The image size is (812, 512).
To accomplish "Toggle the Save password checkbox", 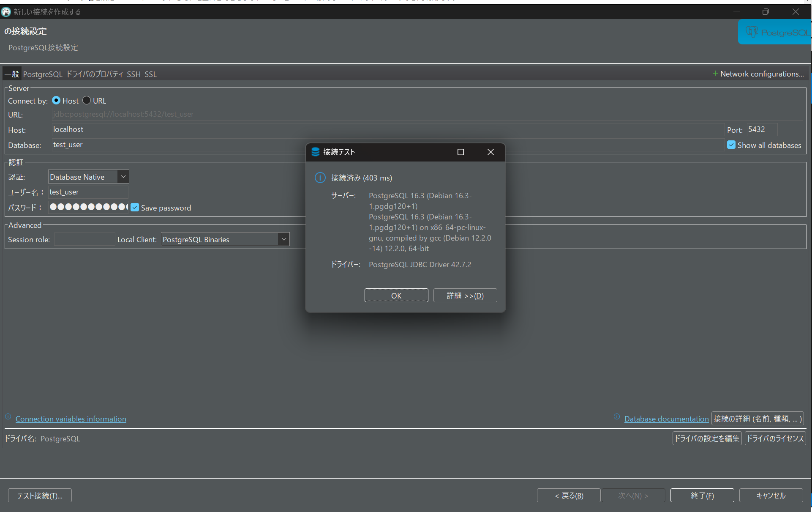I will (135, 208).
